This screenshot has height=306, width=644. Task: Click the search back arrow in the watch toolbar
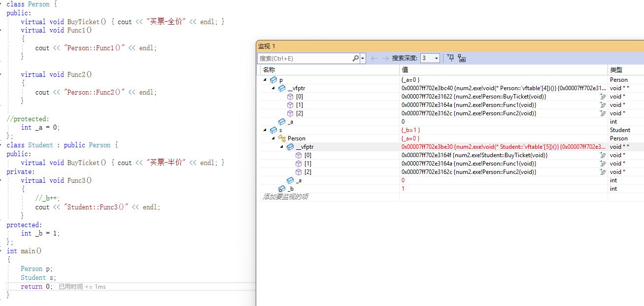coord(374,58)
